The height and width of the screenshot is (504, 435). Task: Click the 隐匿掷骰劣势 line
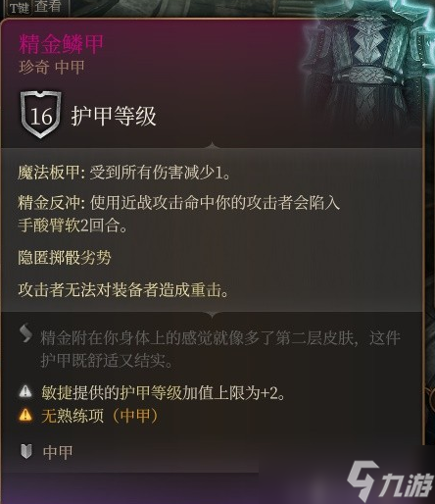coord(65,258)
